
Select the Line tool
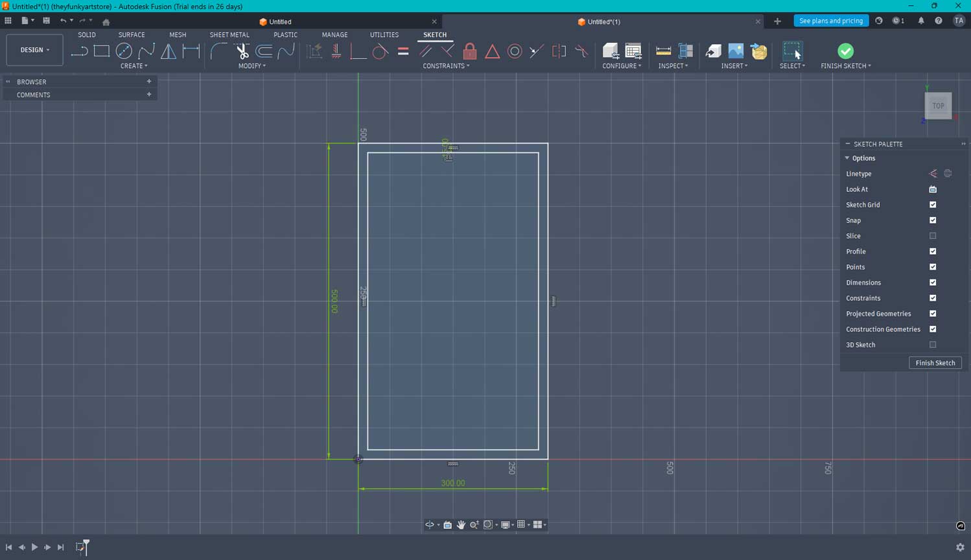pyautogui.click(x=79, y=51)
